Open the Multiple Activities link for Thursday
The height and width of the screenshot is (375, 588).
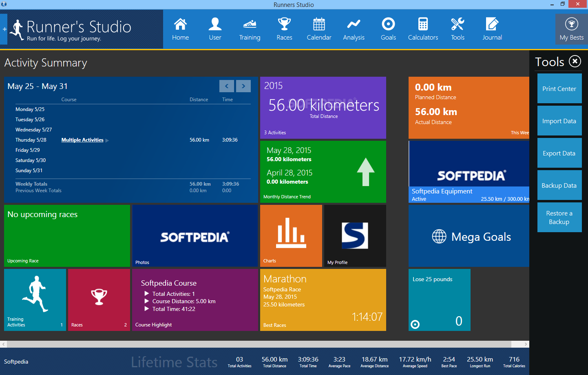pyautogui.click(x=82, y=140)
